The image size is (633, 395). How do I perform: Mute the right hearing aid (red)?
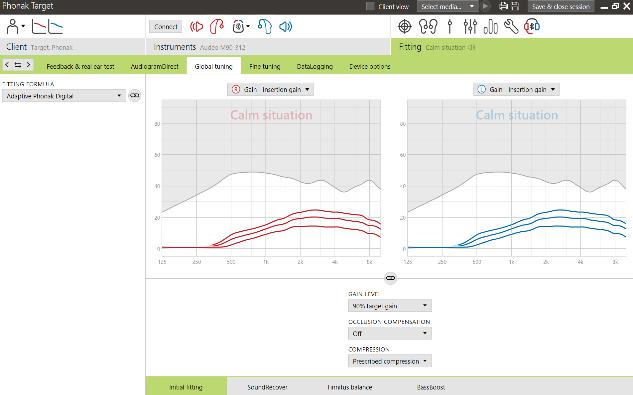pyautogui.click(x=197, y=27)
